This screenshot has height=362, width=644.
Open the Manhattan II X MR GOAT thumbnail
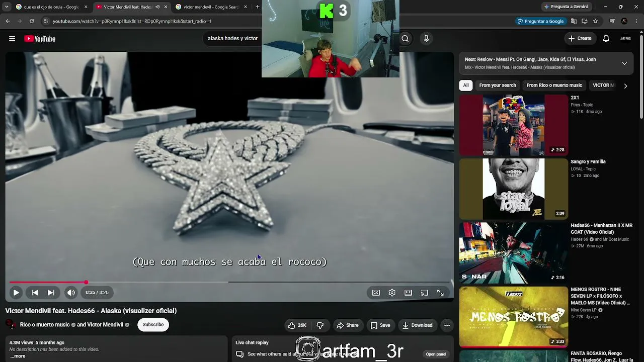click(513, 253)
